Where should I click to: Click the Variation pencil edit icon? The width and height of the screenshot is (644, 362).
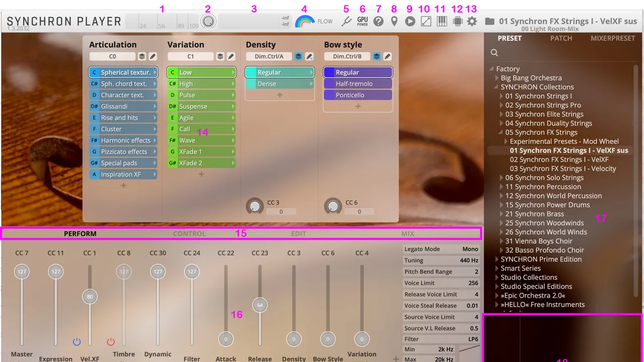coord(231,56)
